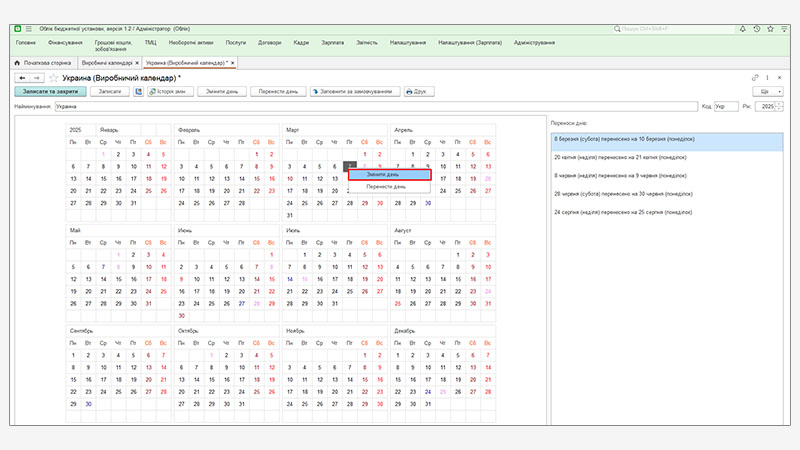Add calendar to favorites with star icon
Screen dimensions: 800x450
coord(53,77)
